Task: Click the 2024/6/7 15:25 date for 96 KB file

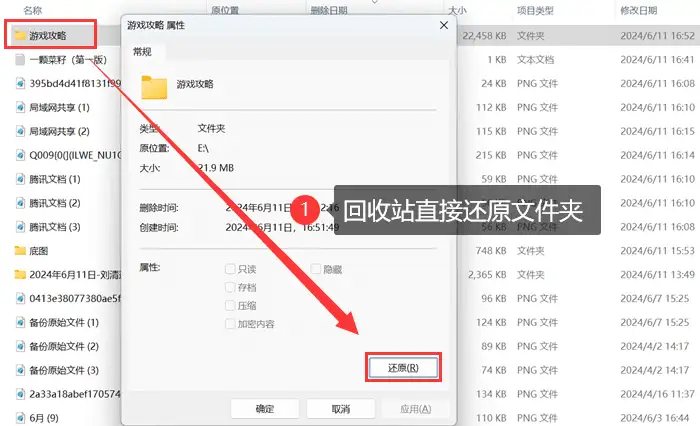Action: (x=655, y=298)
